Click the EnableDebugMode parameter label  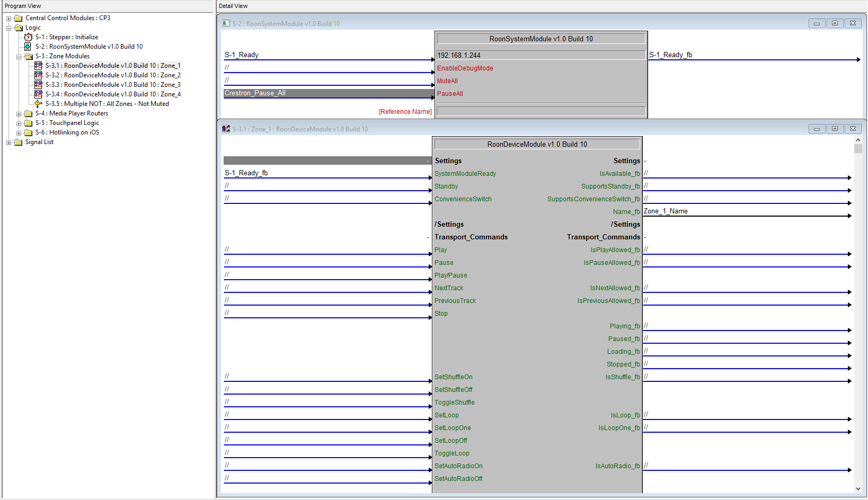[465, 68]
